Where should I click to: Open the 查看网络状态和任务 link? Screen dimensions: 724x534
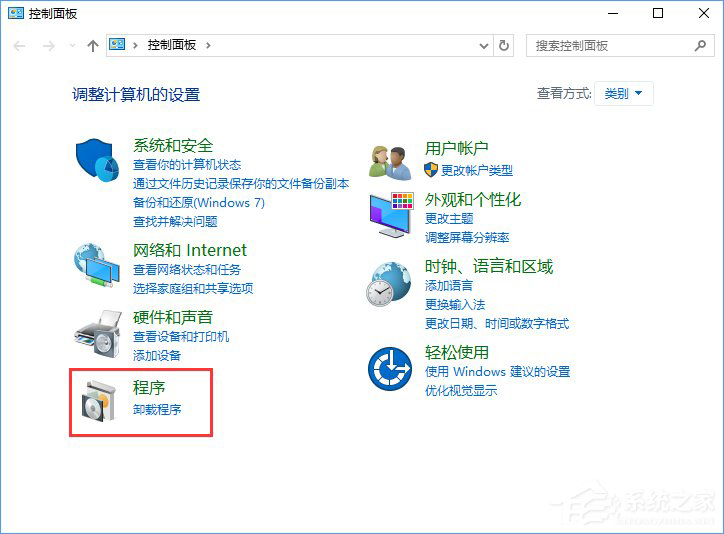point(187,270)
